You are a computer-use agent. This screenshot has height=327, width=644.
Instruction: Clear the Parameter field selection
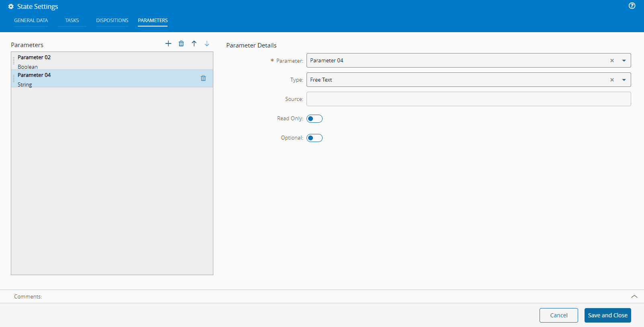point(612,60)
